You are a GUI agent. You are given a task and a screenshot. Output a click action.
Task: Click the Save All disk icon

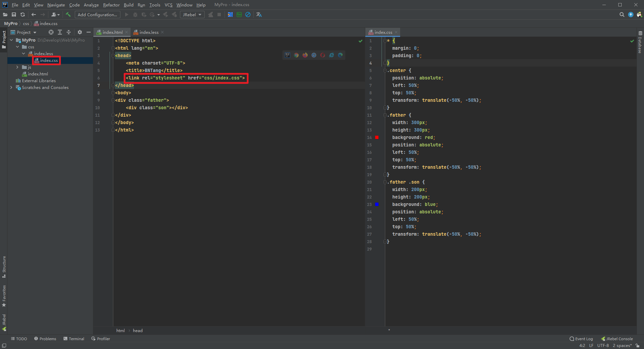(14, 15)
